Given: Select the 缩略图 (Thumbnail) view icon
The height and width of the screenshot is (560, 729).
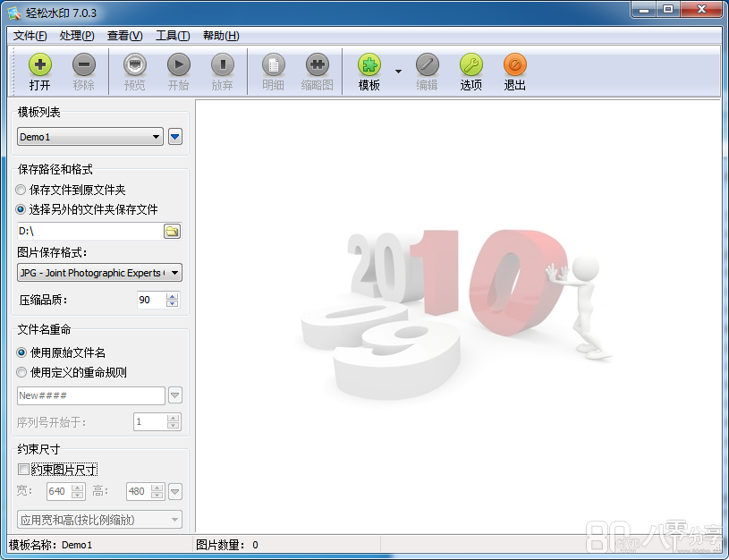Looking at the screenshot, I should pos(317,65).
